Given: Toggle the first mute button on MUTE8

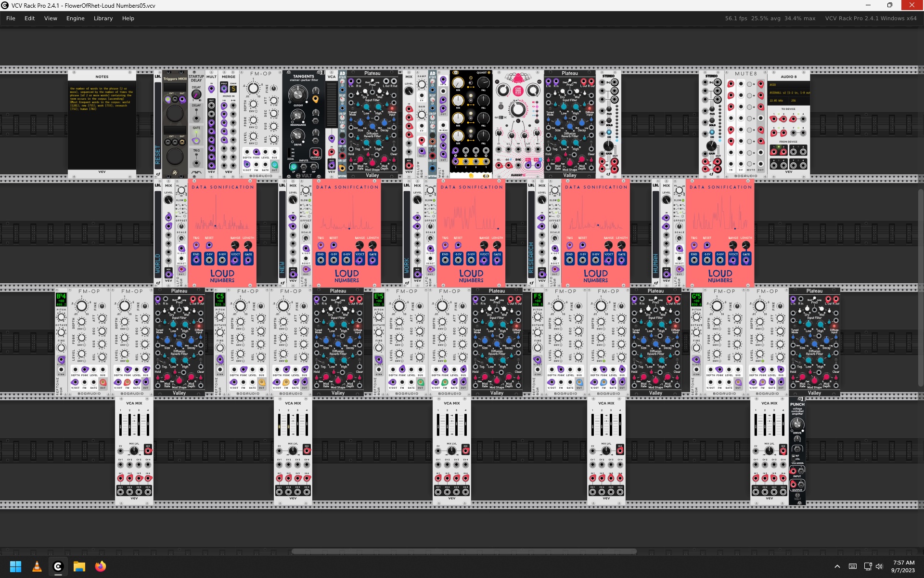Looking at the screenshot, I should [749, 84].
